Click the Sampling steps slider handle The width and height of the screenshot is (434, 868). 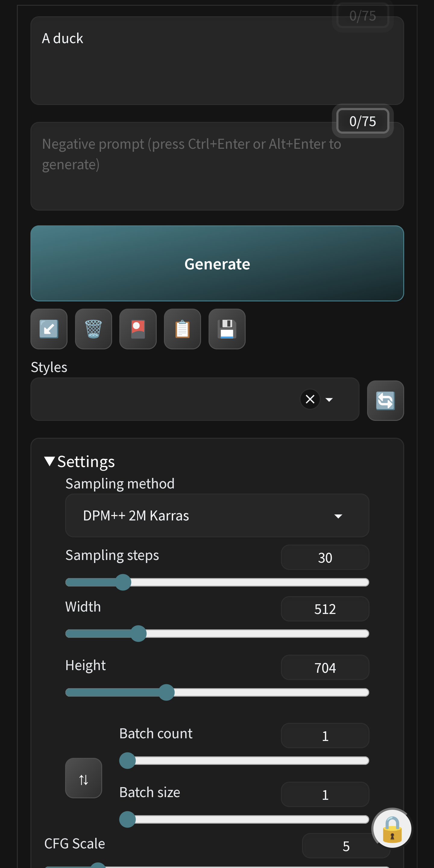point(123,582)
